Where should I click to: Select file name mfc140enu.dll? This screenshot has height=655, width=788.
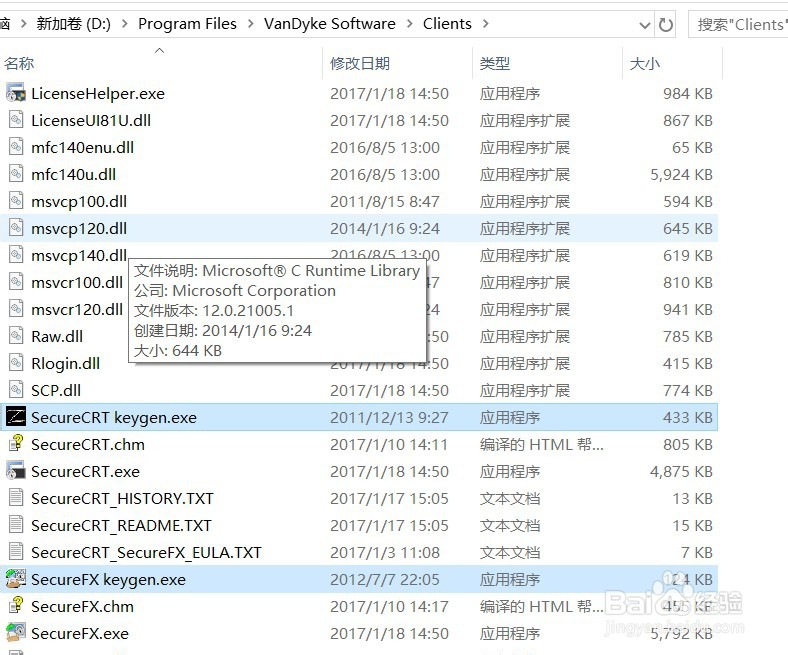[x=82, y=147]
